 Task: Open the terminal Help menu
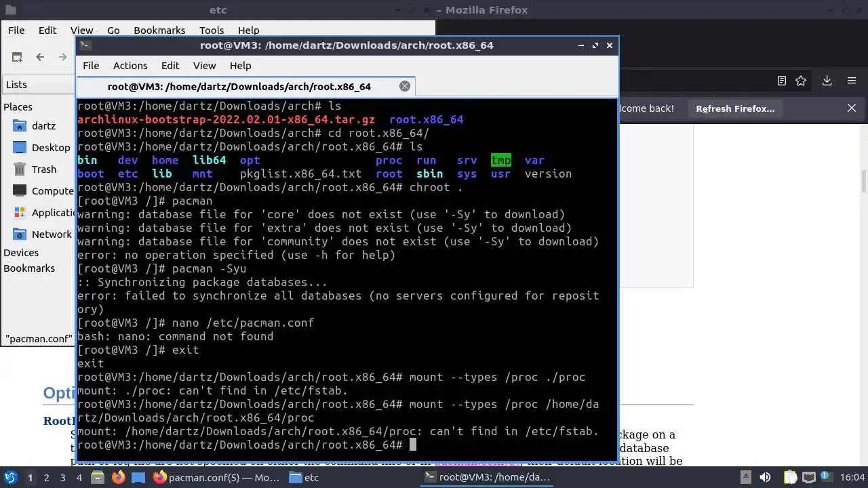pyautogui.click(x=241, y=66)
